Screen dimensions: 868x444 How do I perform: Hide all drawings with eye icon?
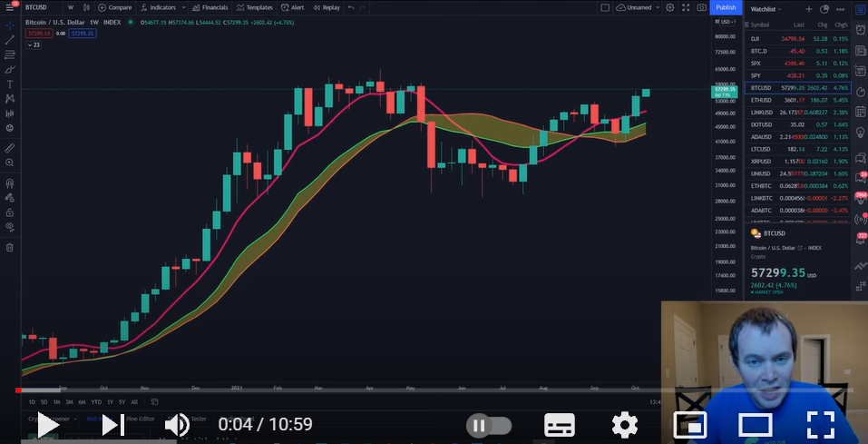pos(9,227)
